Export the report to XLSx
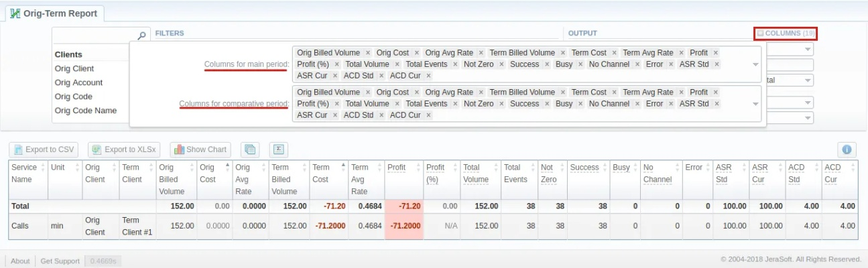 tap(124, 149)
